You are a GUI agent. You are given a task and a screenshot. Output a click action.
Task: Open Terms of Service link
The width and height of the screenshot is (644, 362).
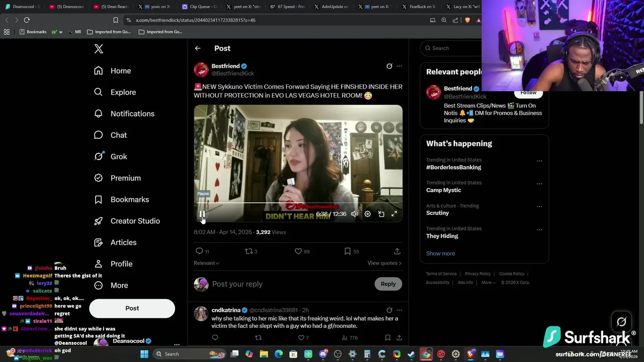click(441, 274)
